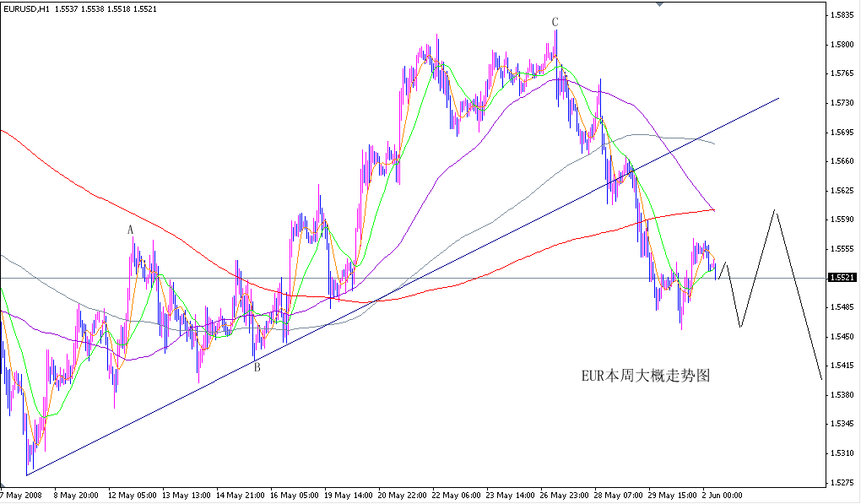Click price axis label 1.5485
This screenshot has width=861, height=504.
842,307
